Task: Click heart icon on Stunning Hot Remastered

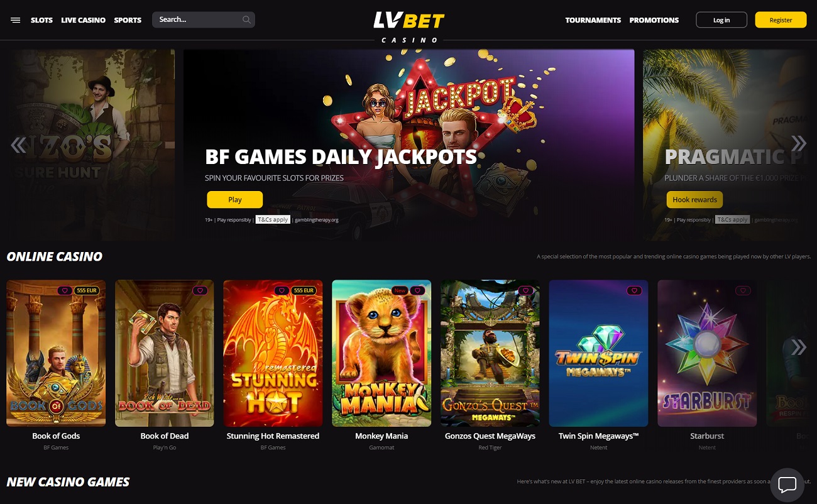Action: tap(282, 290)
